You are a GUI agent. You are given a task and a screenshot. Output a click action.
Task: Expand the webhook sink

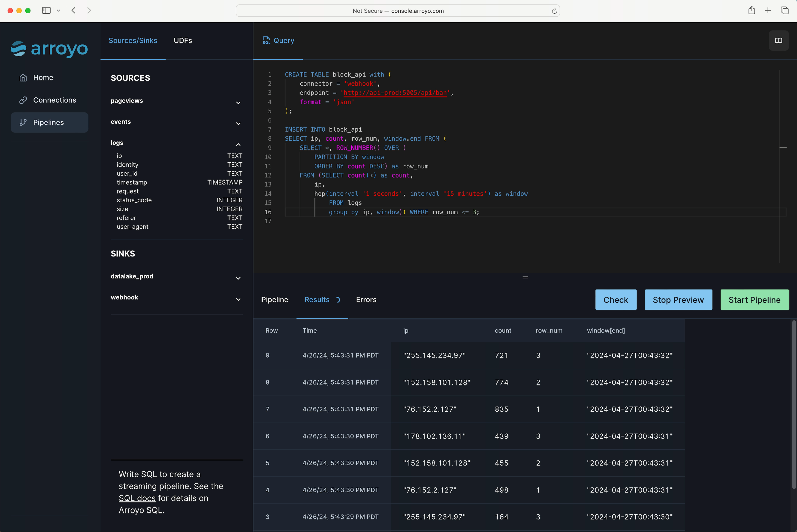coord(238,299)
